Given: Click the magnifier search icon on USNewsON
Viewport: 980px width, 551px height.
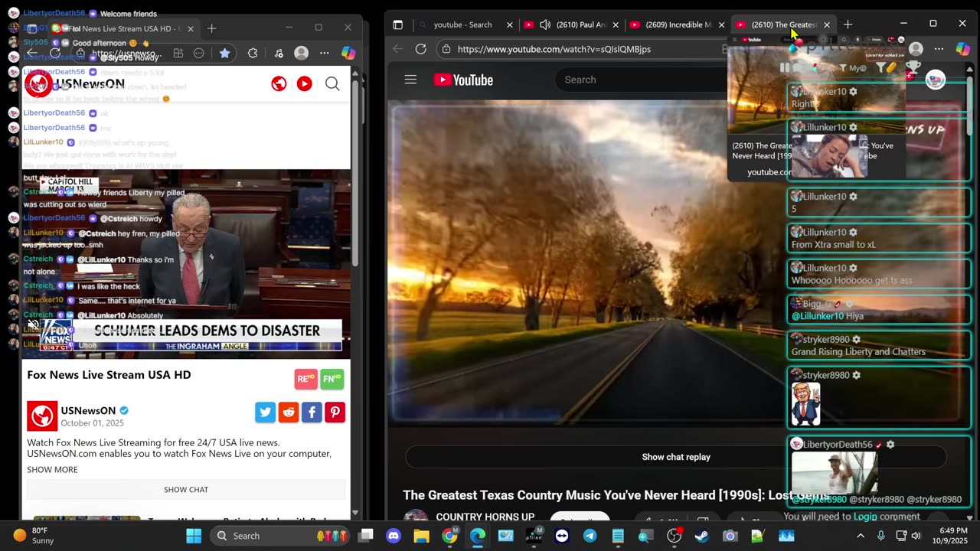Looking at the screenshot, I should 332,83.
